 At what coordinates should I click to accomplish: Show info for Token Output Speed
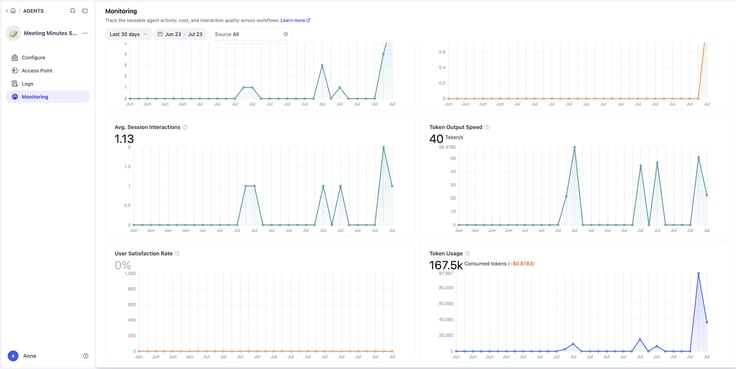coord(487,127)
